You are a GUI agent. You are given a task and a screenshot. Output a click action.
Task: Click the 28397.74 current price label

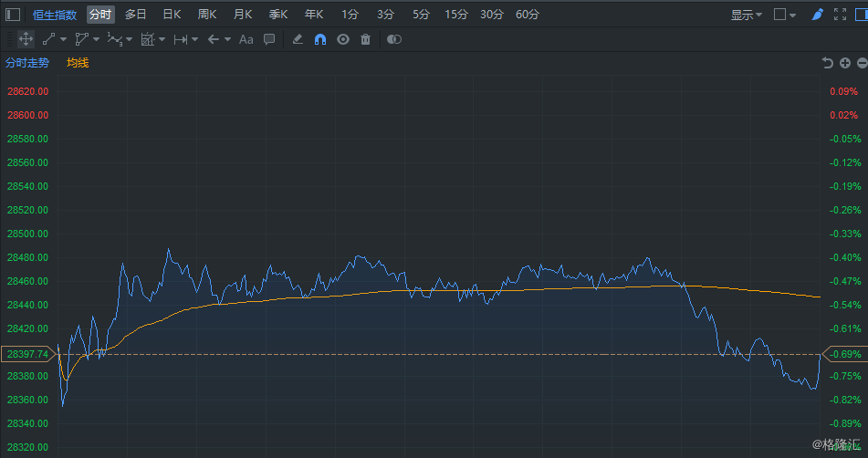click(x=27, y=354)
